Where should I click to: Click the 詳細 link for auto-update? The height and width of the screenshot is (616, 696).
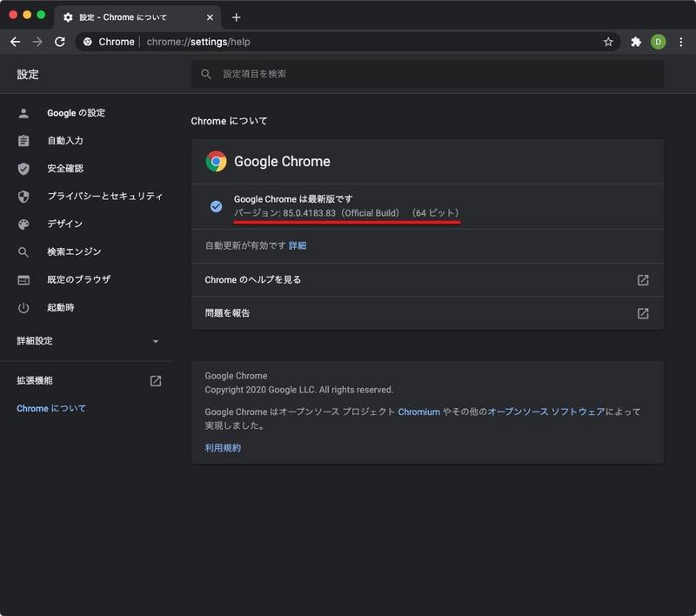tap(298, 245)
